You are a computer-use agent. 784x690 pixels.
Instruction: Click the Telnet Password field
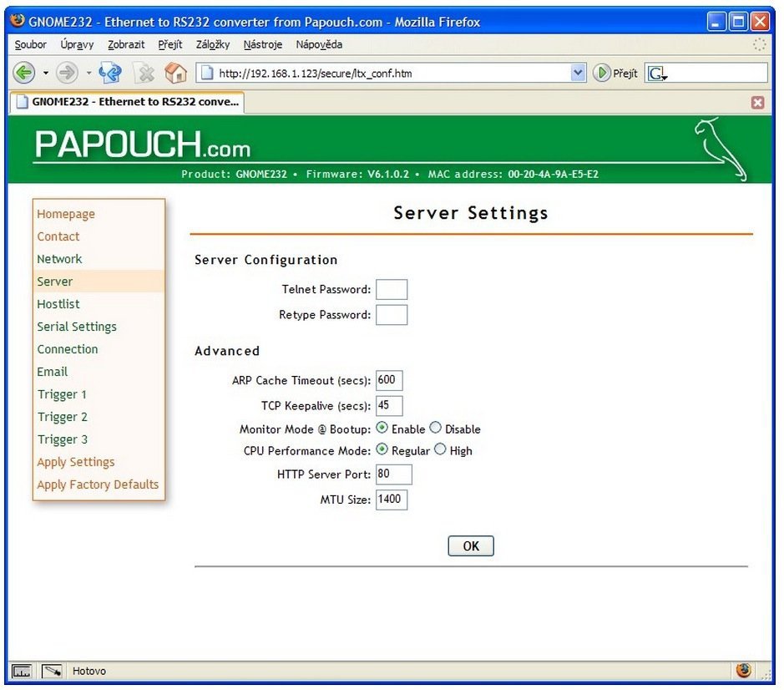click(x=392, y=290)
